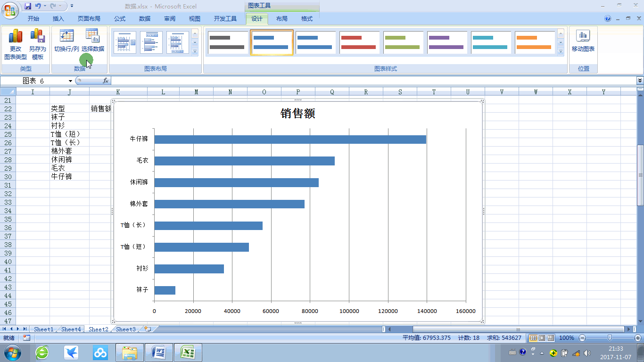This screenshot has height=362, width=644.
Task: Open the Baidu cloud app on the taskbar
Action: (x=99, y=353)
